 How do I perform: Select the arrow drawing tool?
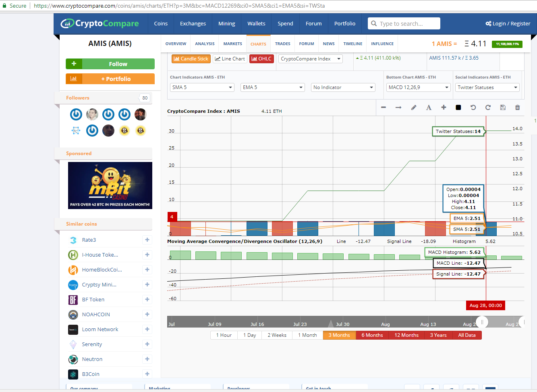point(398,108)
